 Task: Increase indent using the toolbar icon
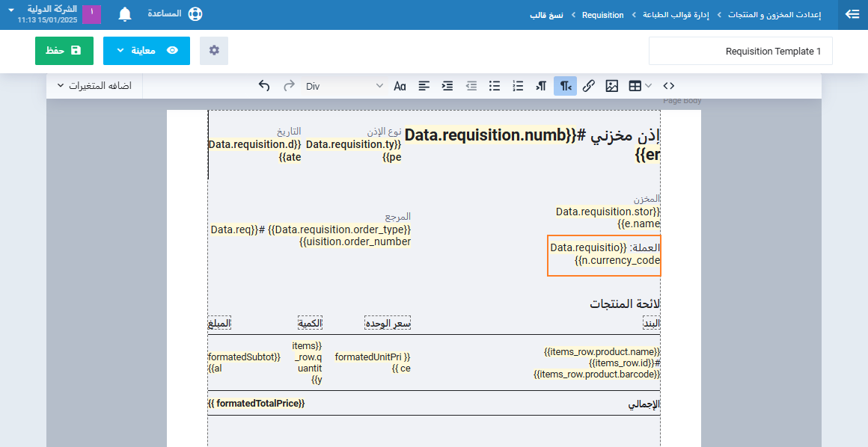(x=447, y=86)
